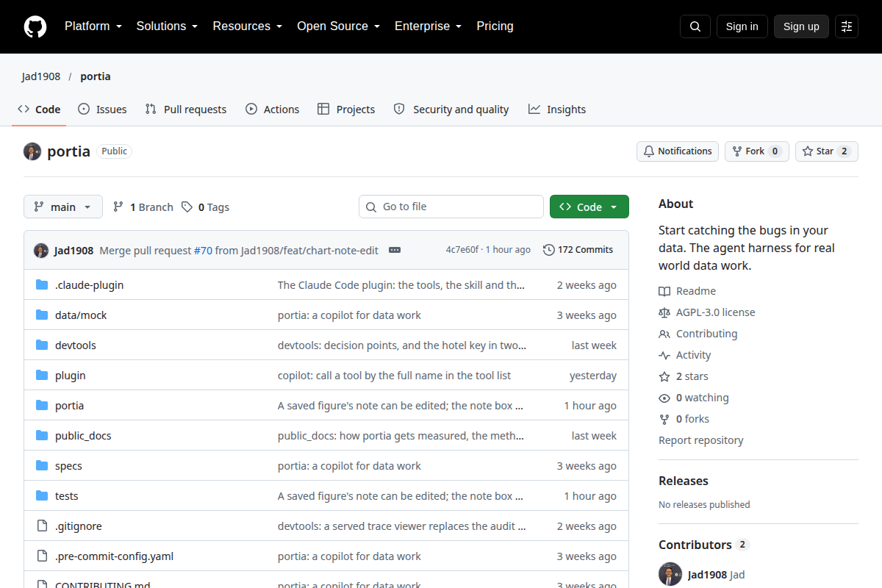Screen dimensions: 882x588
Task: Expand the Enterprise menu
Action: (x=428, y=26)
